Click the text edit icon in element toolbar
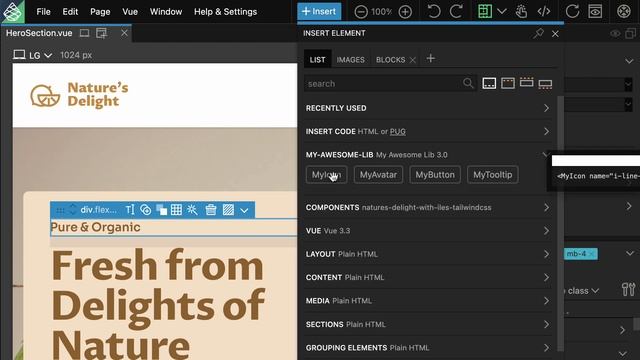This screenshot has width=640, height=360. (x=130, y=210)
